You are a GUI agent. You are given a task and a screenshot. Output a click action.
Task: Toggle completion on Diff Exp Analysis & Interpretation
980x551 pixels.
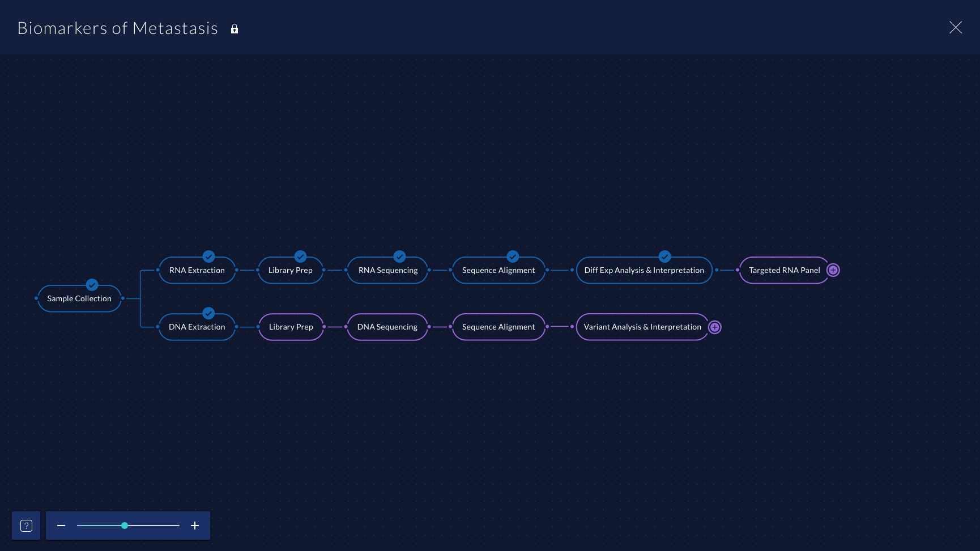664,257
